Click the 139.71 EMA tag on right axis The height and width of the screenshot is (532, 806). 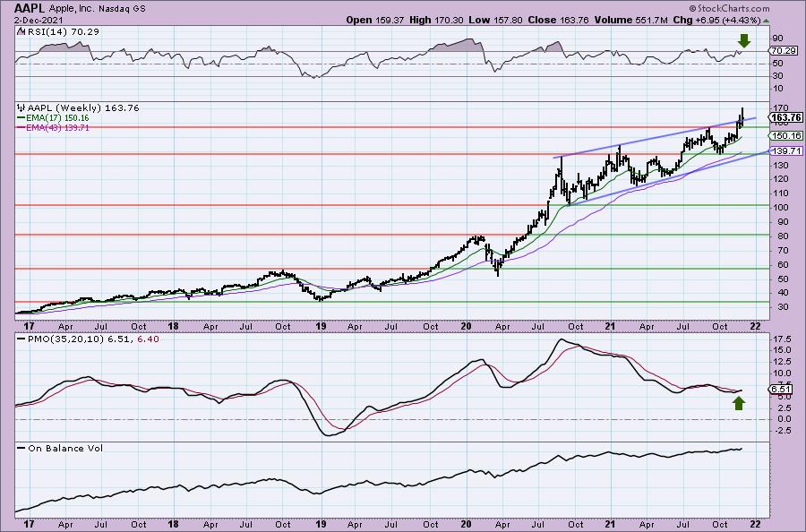[785, 151]
